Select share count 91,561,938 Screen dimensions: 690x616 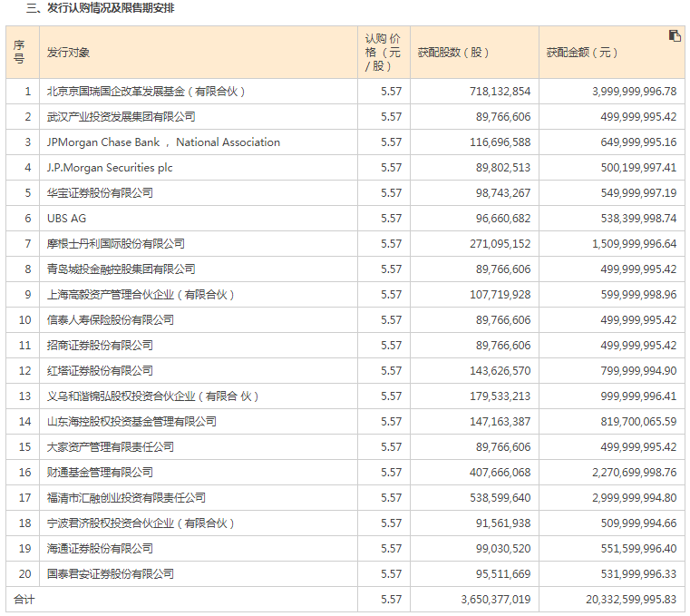tap(503, 523)
